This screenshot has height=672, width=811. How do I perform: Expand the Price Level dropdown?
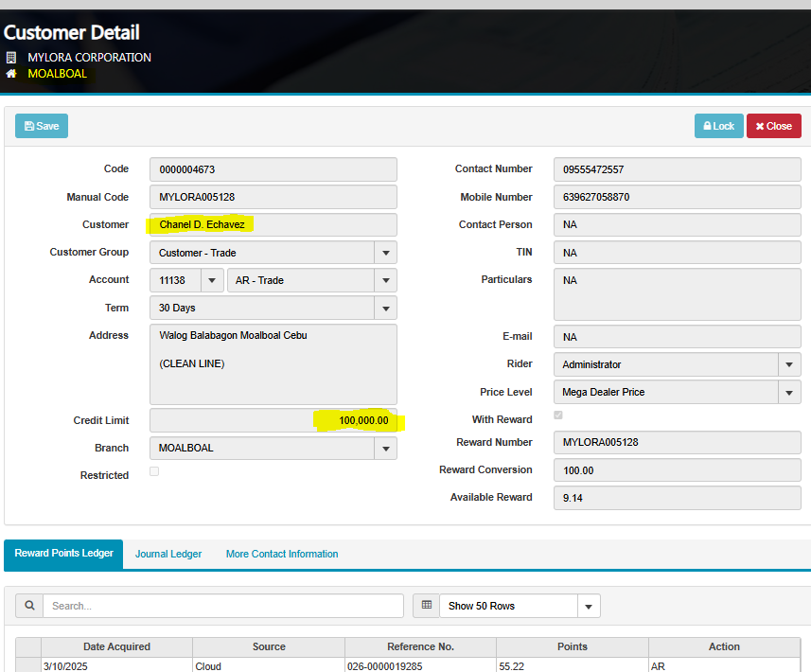[789, 392]
